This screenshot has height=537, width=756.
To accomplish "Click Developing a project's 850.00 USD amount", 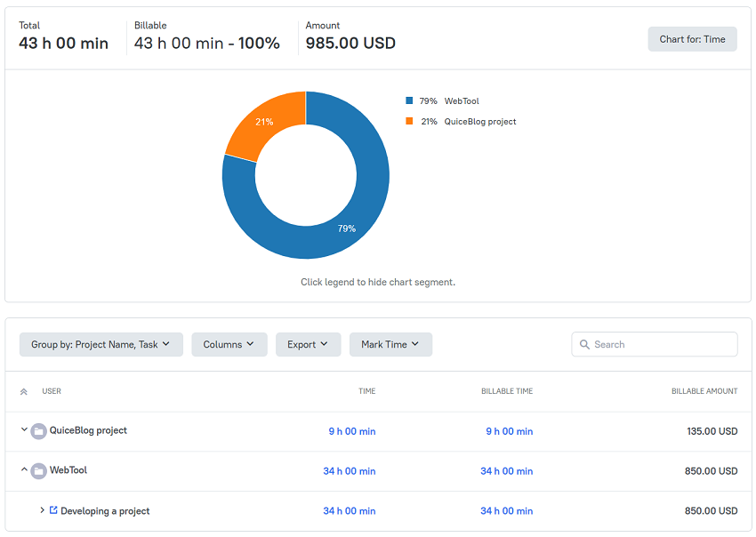I will coord(712,511).
